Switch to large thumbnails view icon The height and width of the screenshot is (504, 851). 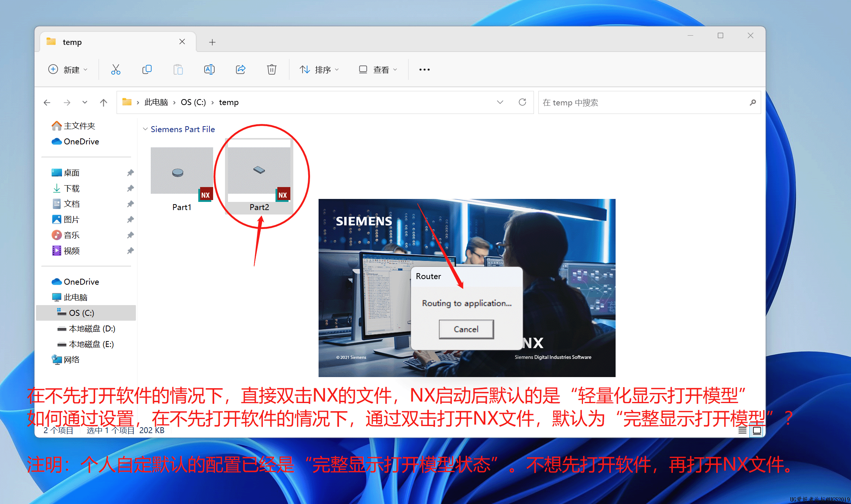[x=757, y=431]
